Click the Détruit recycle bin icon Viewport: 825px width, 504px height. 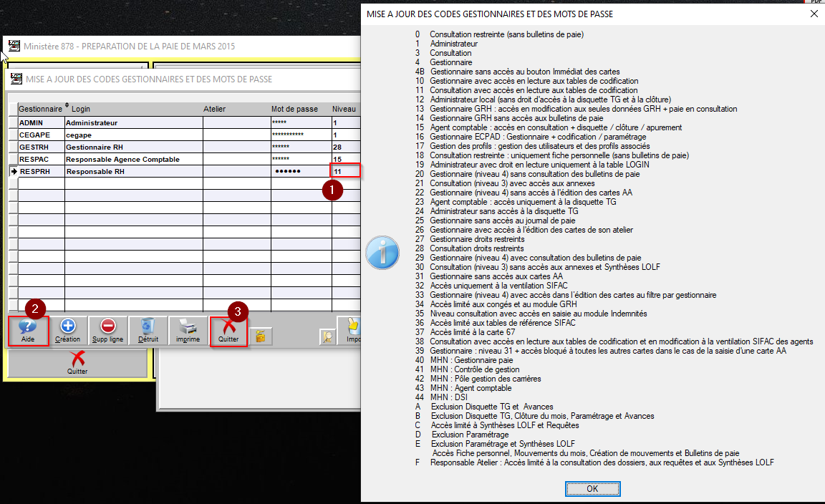pos(148,331)
